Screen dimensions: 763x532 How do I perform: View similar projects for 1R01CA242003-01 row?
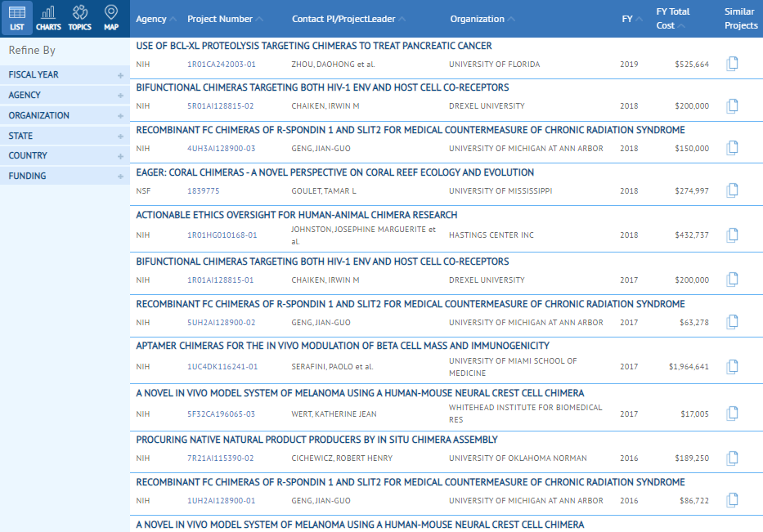click(732, 64)
